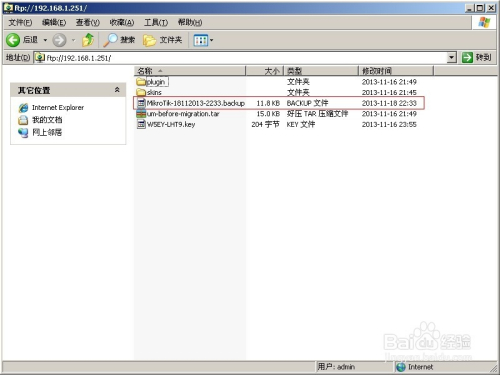Click the green Go arrow button
500x375 pixels.
(x=467, y=58)
